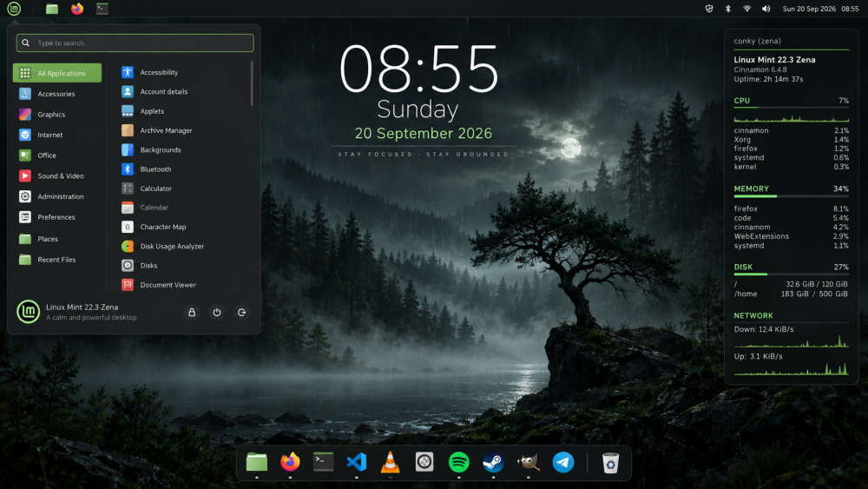Click the /home 183 GiB disk line
Screen dimensions: 868x489
(791, 294)
